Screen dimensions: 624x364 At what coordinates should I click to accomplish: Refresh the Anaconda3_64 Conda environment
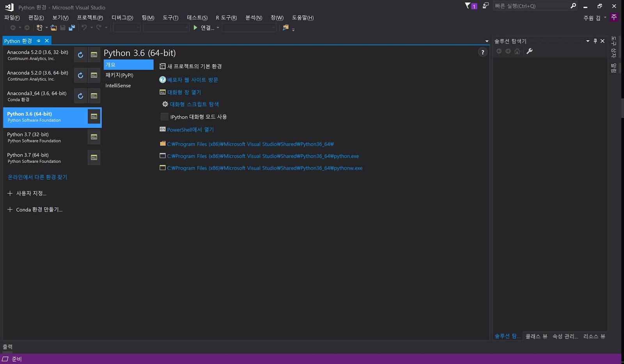click(80, 96)
